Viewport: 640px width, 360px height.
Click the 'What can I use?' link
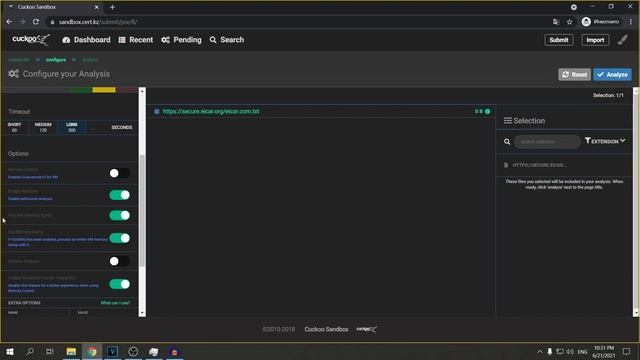(115, 303)
